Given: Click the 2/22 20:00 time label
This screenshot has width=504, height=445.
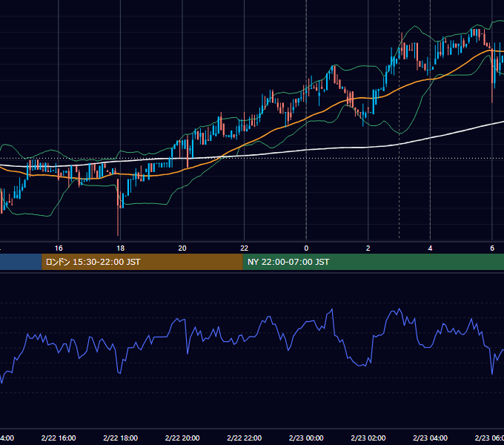Looking at the screenshot, I should click(182, 438).
